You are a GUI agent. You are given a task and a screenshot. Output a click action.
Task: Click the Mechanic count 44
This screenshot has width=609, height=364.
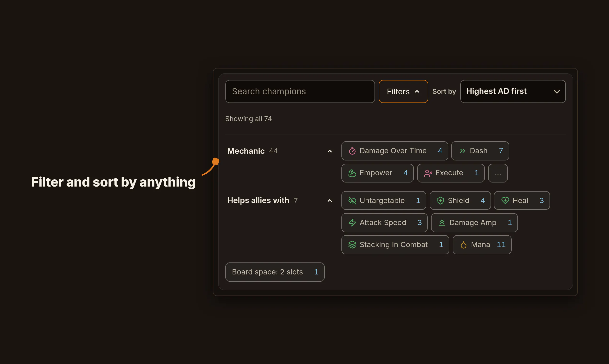pos(273,151)
